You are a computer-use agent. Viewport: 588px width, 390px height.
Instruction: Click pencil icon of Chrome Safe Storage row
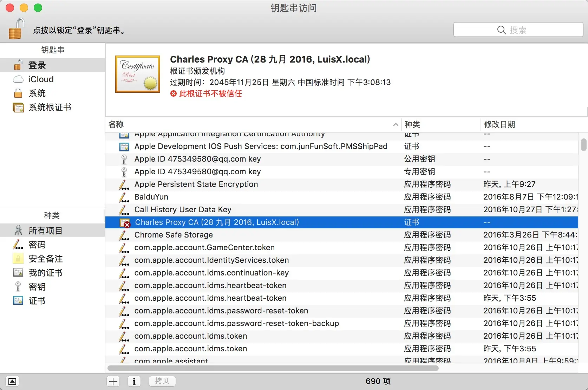click(x=124, y=235)
